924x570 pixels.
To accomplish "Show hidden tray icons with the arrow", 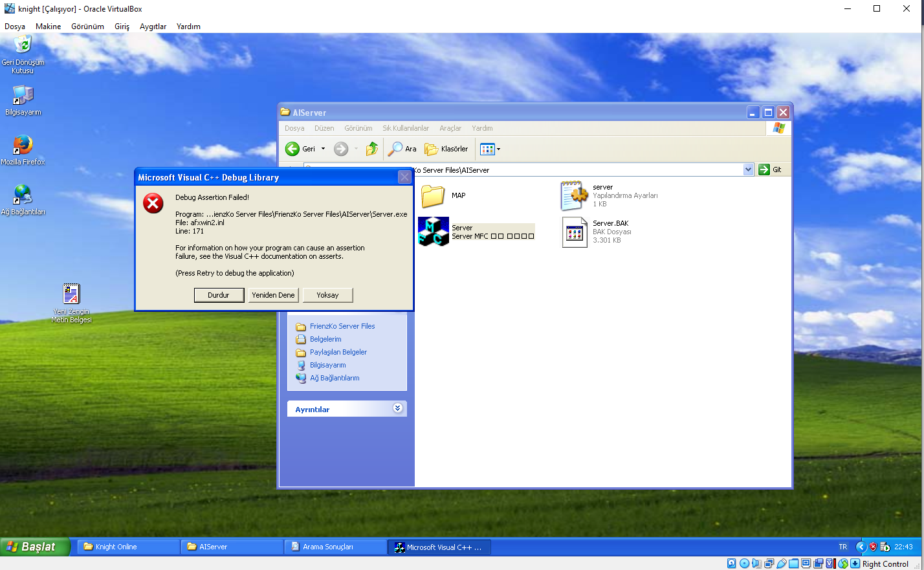I will click(861, 547).
